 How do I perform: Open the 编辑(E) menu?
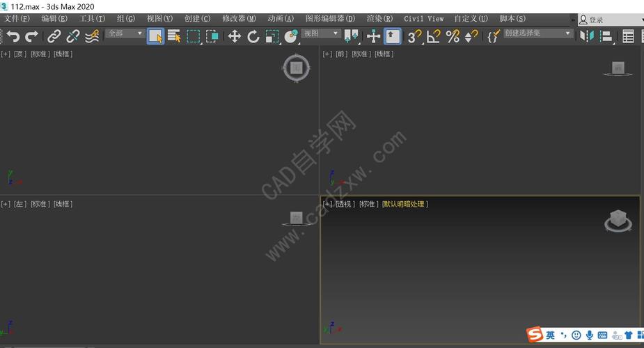[54, 19]
